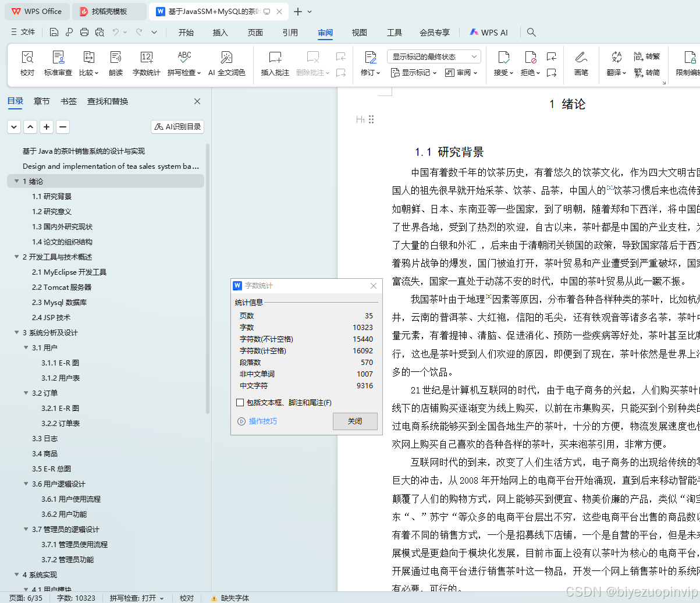This screenshot has width=700, height=603.
Task: Collapse the 3.6 用户逻辑设计 node
Action: click(x=26, y=484)
